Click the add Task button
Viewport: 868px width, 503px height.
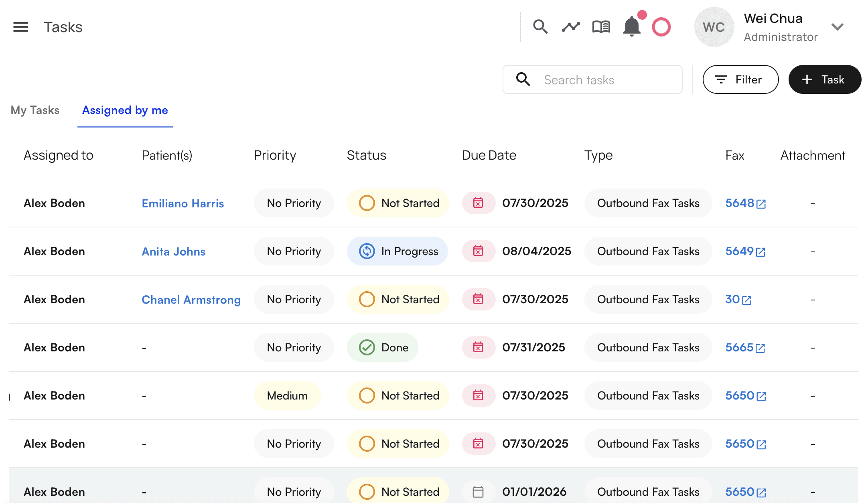[824, 79]
